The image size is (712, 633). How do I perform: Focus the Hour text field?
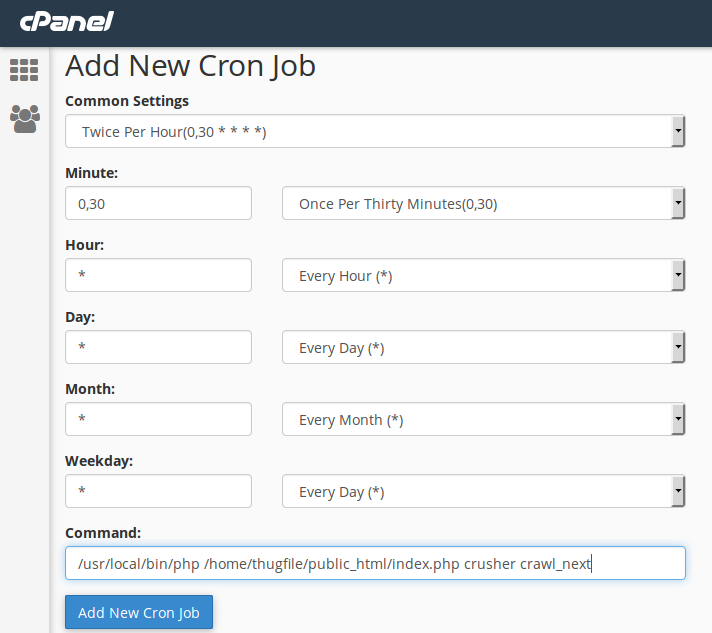(158, 275)
